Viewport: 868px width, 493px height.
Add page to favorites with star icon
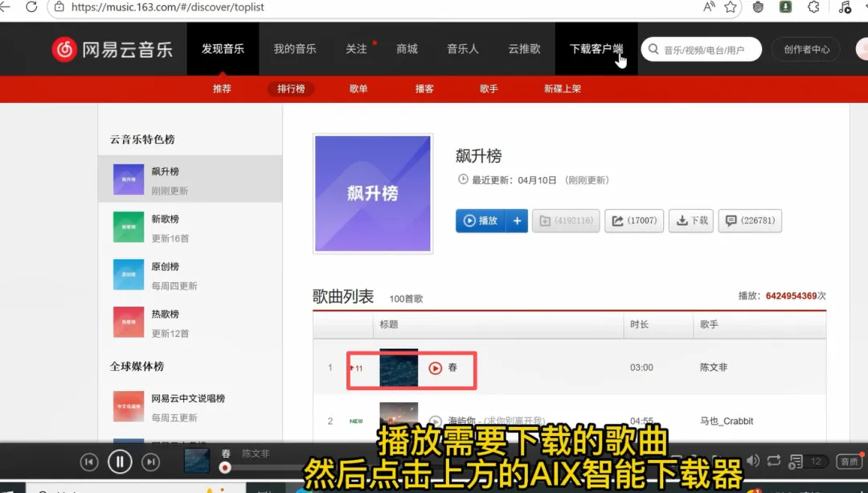point(731,6)
